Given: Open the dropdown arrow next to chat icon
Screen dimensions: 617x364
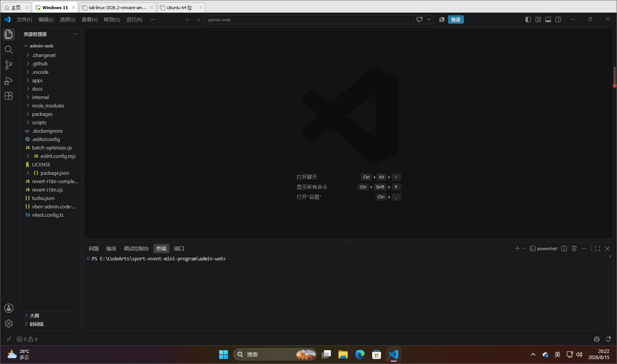Looking at the screenshot, I should click(429, 19).
